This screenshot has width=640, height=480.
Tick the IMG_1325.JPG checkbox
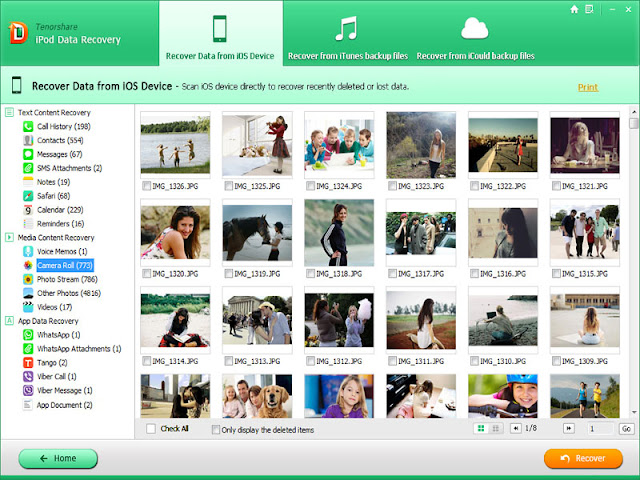point(229,186)
